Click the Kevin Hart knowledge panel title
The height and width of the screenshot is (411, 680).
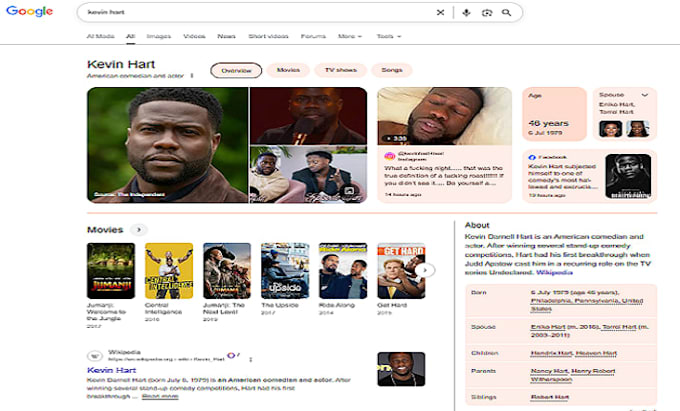[121, 64]
